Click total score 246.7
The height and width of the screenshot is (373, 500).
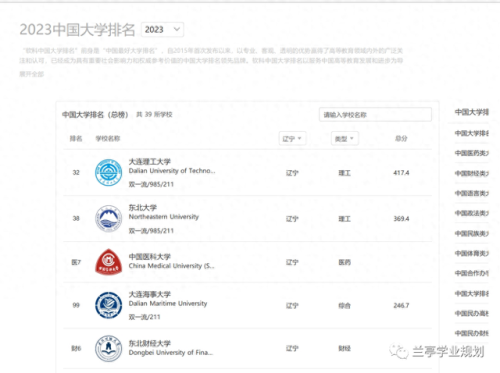401,305
